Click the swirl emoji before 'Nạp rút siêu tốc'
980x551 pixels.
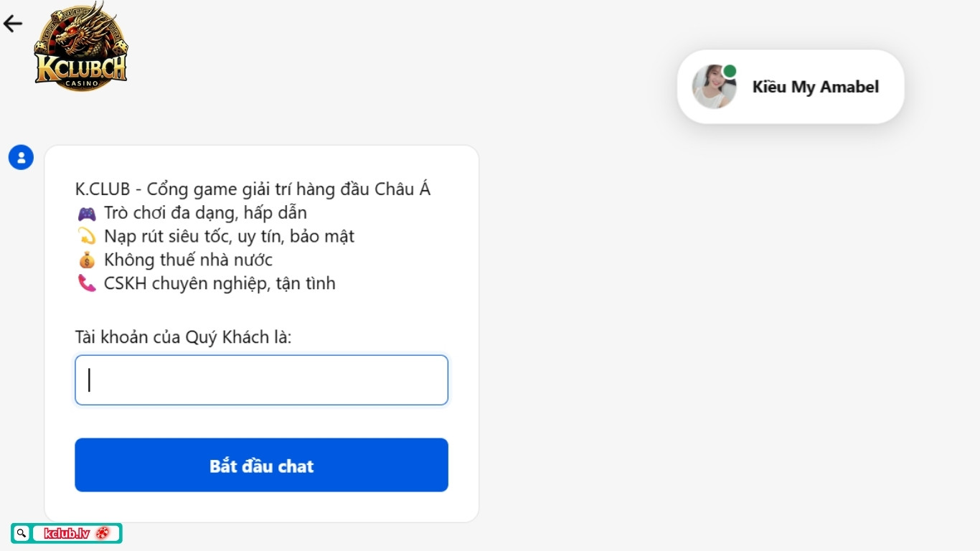tap(88, 236)
